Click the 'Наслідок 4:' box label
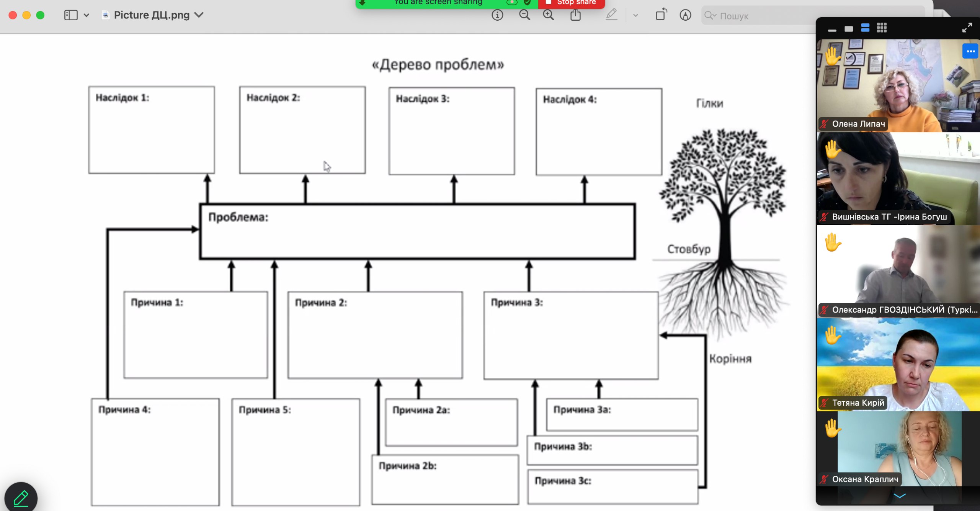The image size is (980, 511). (570, 100)
